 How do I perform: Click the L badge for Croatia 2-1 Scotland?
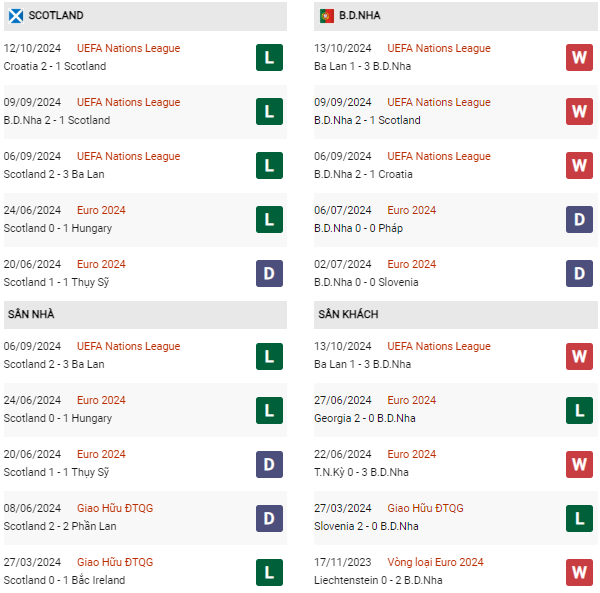(269, 57)
